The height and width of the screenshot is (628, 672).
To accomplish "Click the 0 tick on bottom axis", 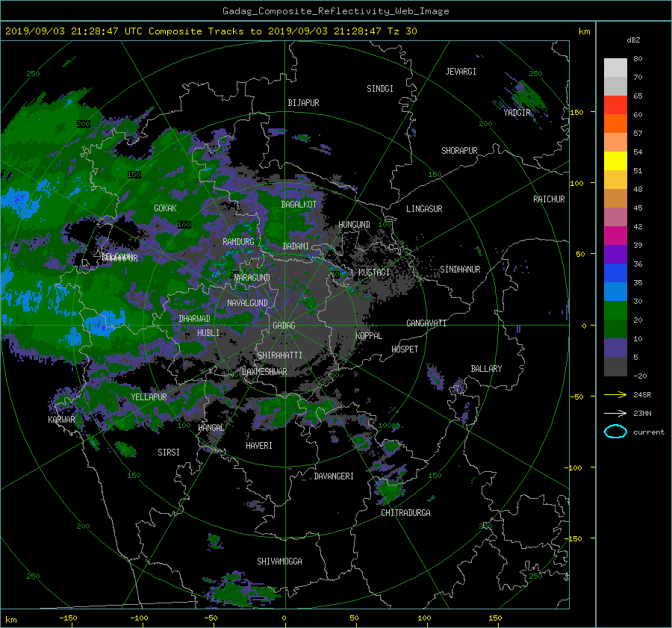I will click(x=284, y=618).
